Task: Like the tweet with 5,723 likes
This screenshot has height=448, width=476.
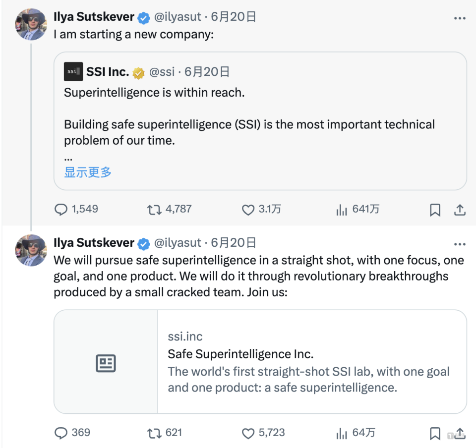Action: pos(248,433)
